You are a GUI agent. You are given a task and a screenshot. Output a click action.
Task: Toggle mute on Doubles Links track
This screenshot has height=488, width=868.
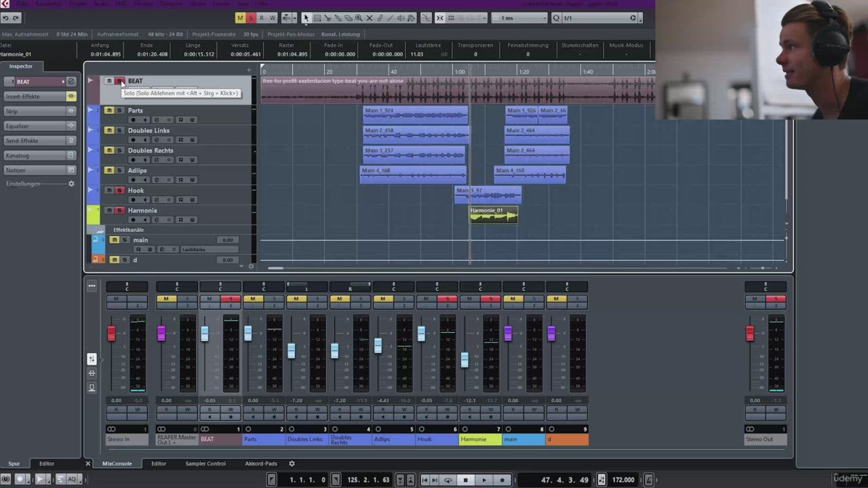coord(108,131)
